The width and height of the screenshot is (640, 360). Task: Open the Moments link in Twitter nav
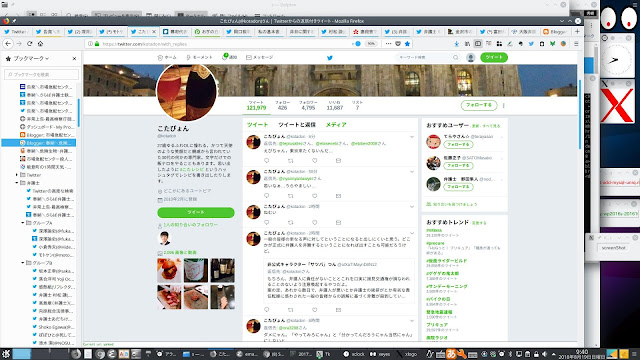click(199, 58)
